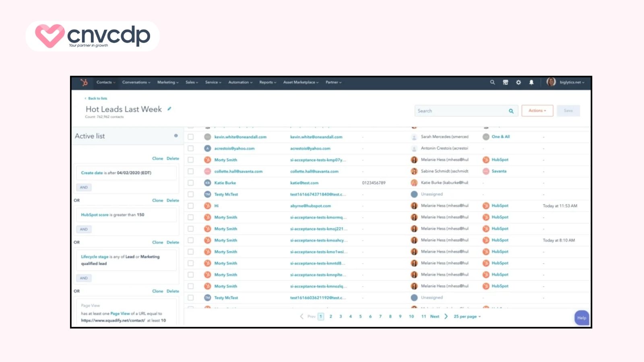Click One & All company icon
Image resolution: width=644 pixels, height=362 pixels.
(x=486, y=137)
